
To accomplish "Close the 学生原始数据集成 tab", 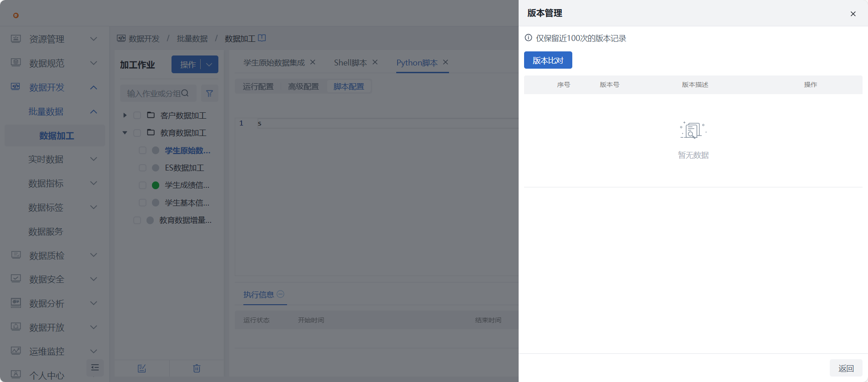I will click(x=313, y=62).
